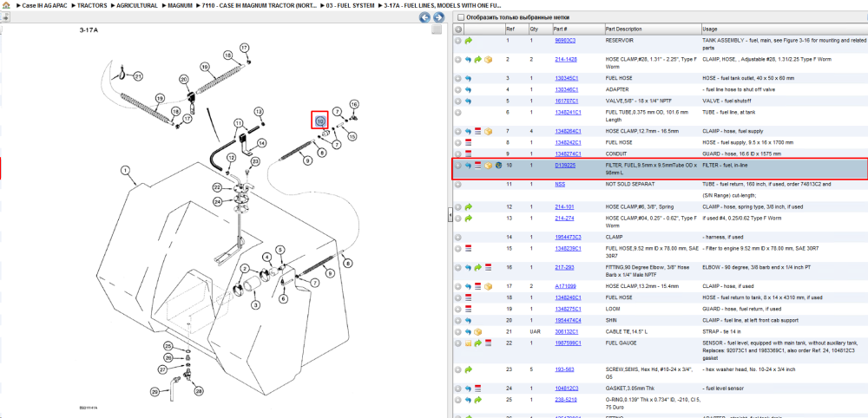The width and height of the screenshot is (868, 418).
Task: Open part number 1987599C1 link
Action: (567, 343)
